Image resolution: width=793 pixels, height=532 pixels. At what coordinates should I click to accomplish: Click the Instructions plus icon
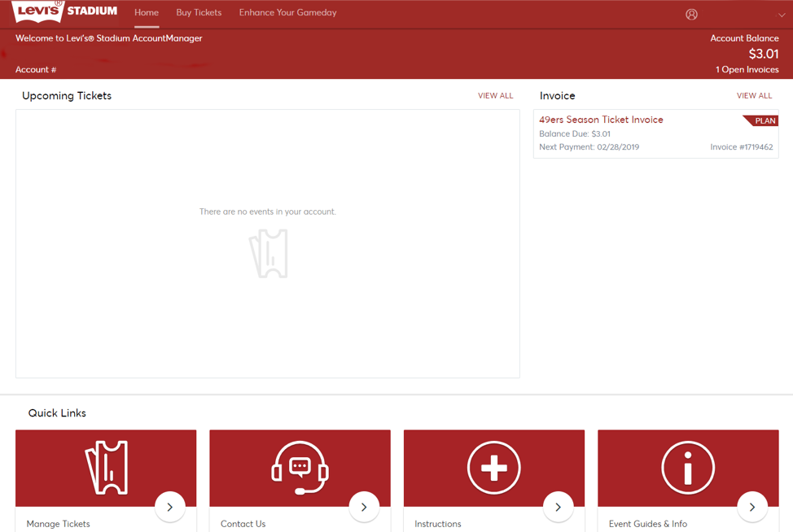493,468
